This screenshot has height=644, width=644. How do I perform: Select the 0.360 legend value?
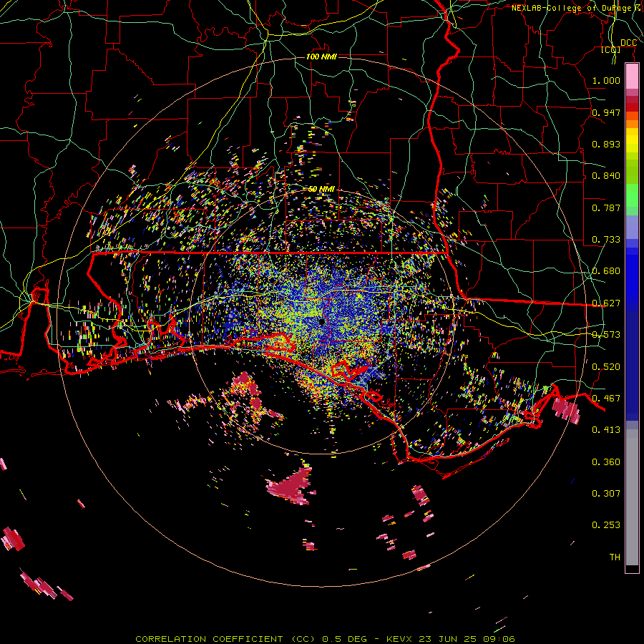[x=606, y=462]
